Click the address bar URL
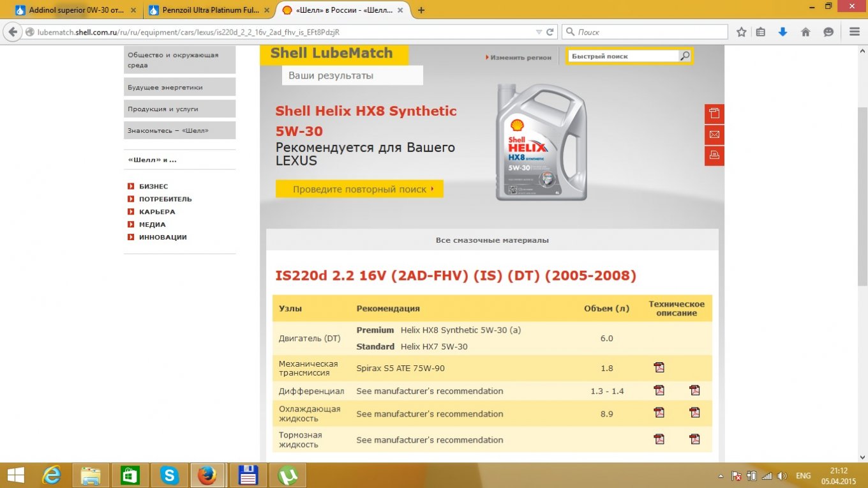The height and width of the screenshot is (488, 868). coord(188,32)
